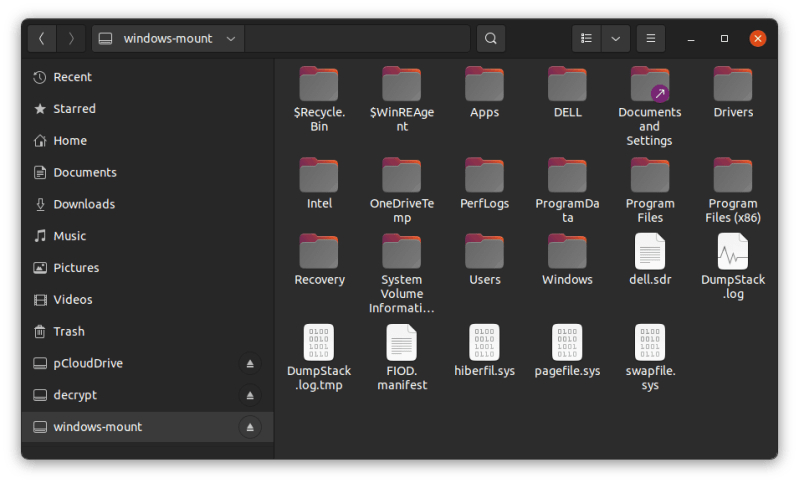
Task: Select the Windows folder
Action: coord(567,260)
